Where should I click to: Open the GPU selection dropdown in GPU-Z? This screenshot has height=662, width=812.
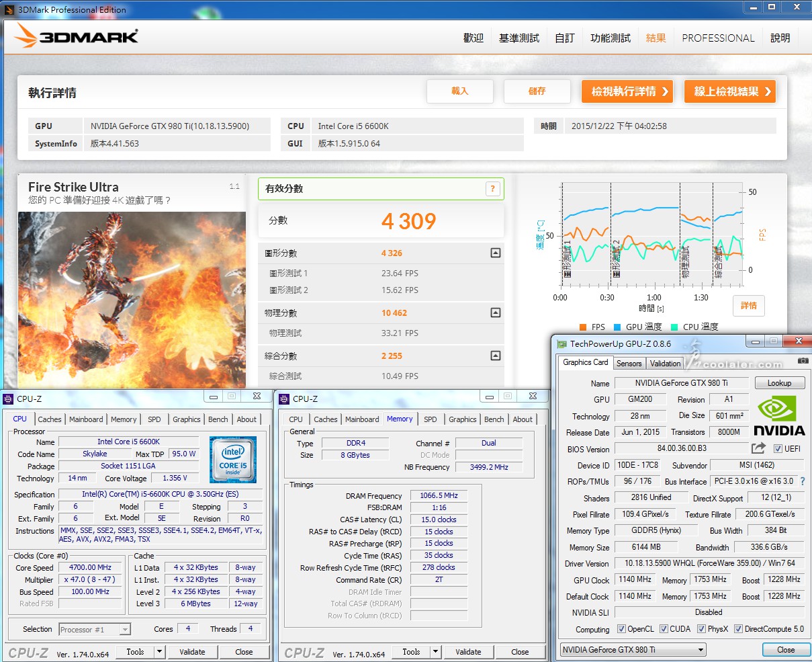pos(633,650)
